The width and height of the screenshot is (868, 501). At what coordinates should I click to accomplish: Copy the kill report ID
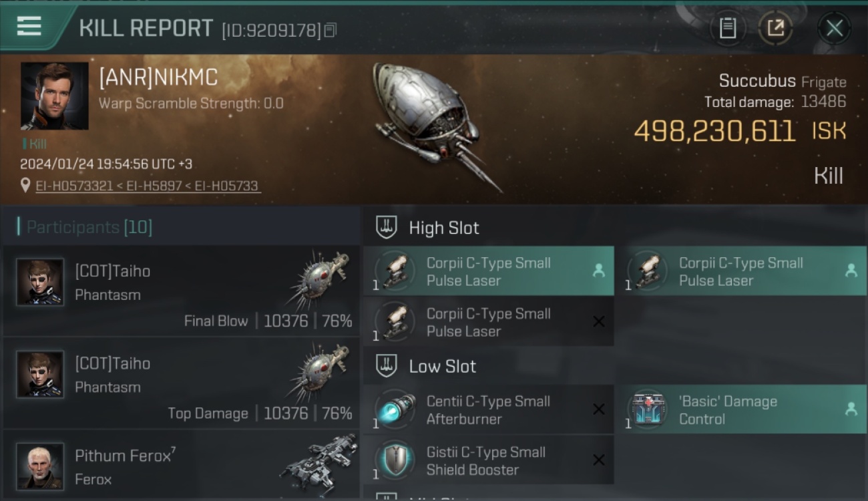(331, 30)
